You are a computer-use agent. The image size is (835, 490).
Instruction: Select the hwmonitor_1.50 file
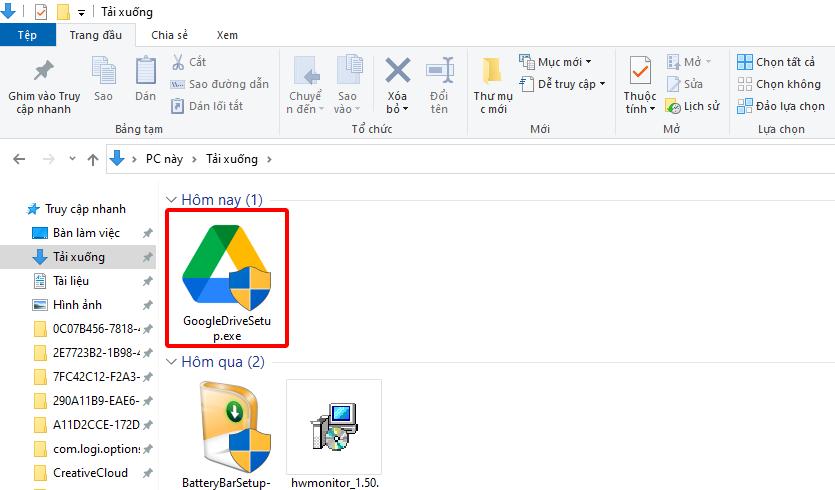(334, 434)
